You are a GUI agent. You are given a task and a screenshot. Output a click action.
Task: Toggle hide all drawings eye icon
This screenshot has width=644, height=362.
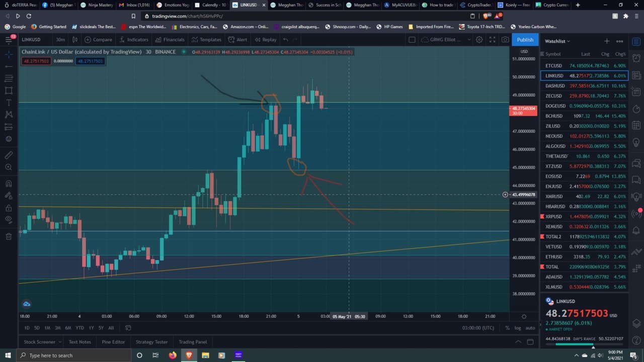coord(9,220)
